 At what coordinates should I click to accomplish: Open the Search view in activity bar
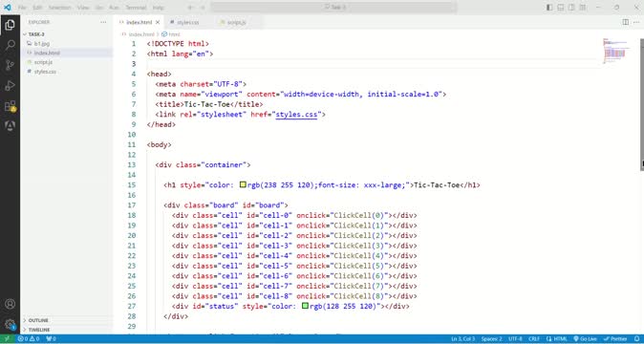coord(10,45)
